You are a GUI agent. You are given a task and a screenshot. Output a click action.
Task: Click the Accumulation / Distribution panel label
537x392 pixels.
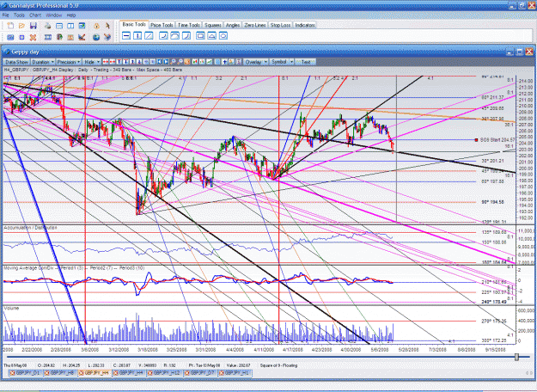pos(30,228)
